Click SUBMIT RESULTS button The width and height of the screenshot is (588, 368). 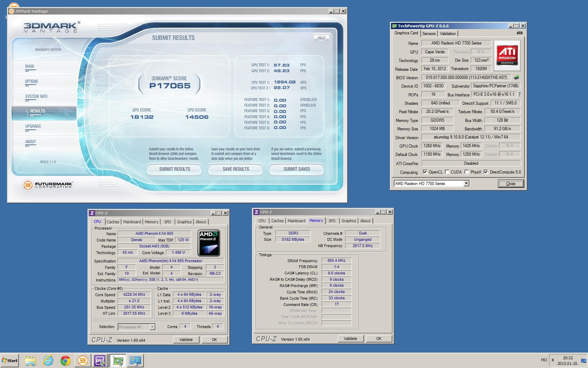coord(174,169)
